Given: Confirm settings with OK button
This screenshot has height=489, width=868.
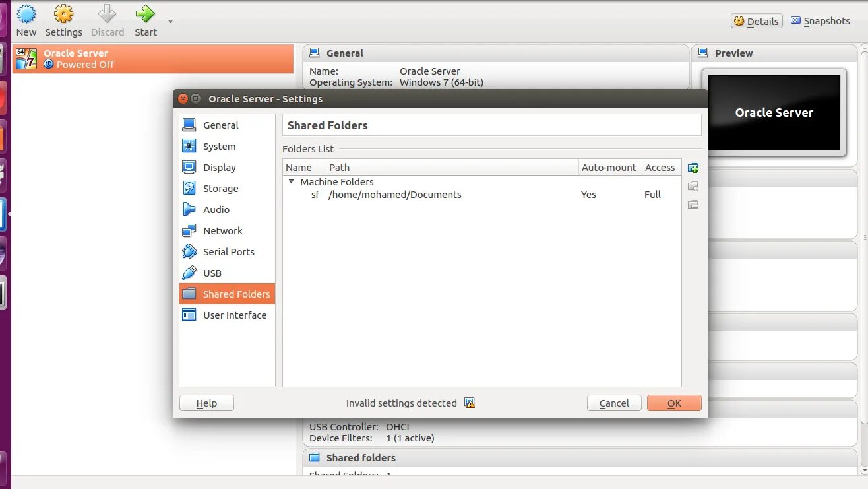Looking at the screenshot, I should click(x=674, y=403).
